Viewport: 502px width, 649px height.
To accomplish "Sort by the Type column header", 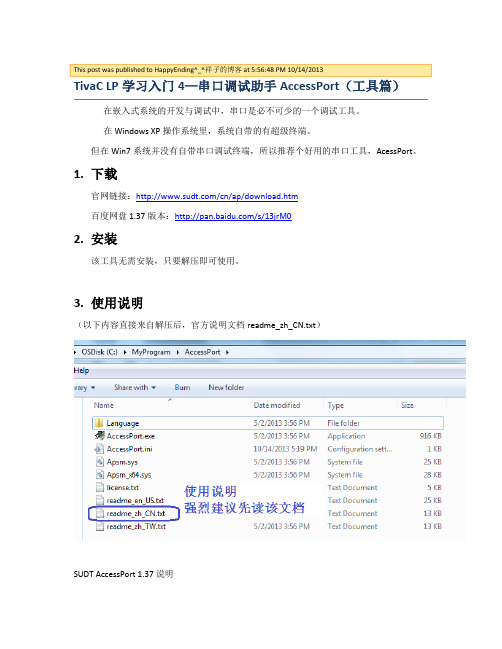I will [336, 405].
